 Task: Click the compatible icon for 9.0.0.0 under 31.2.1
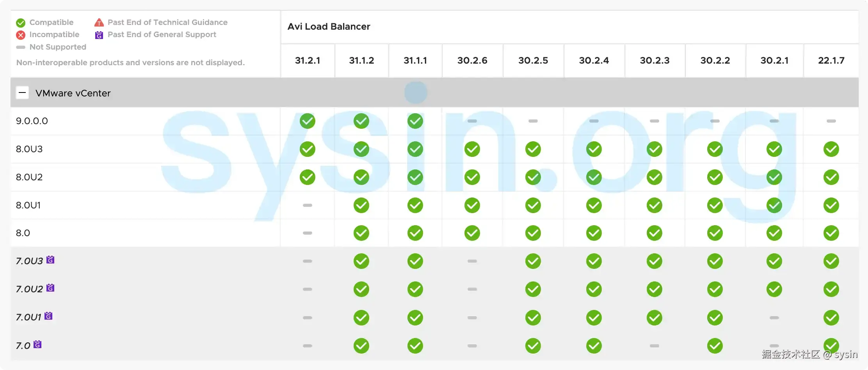coord(308,121)
